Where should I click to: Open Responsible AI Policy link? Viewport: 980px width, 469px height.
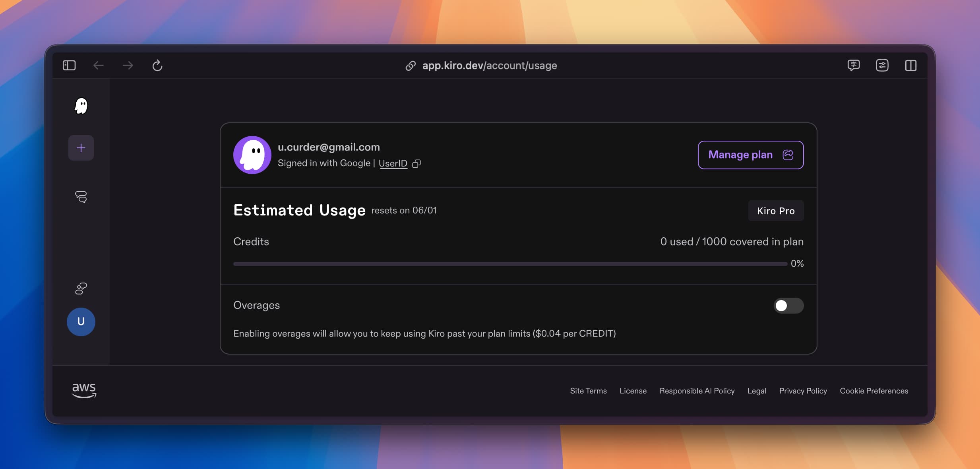click(697, 391)
